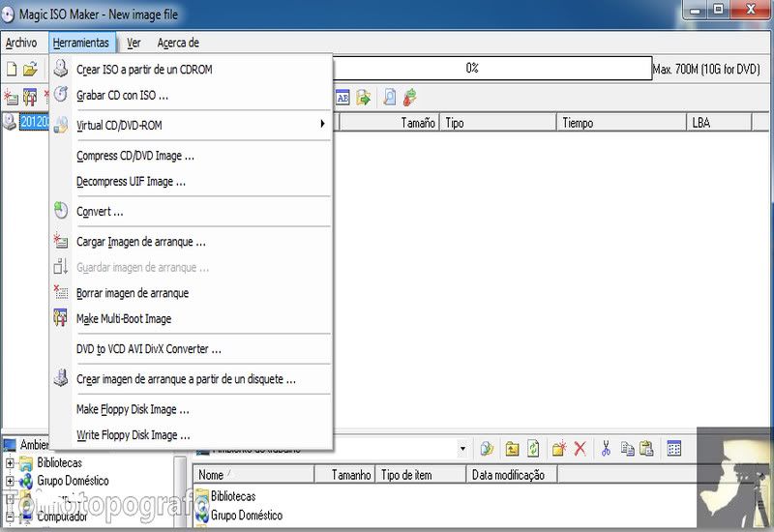This screenshot has height=532, width=774.
Task: Click the icon beside 'Virtual CD/DVD-ROM' entry
Action: point(61,125)
